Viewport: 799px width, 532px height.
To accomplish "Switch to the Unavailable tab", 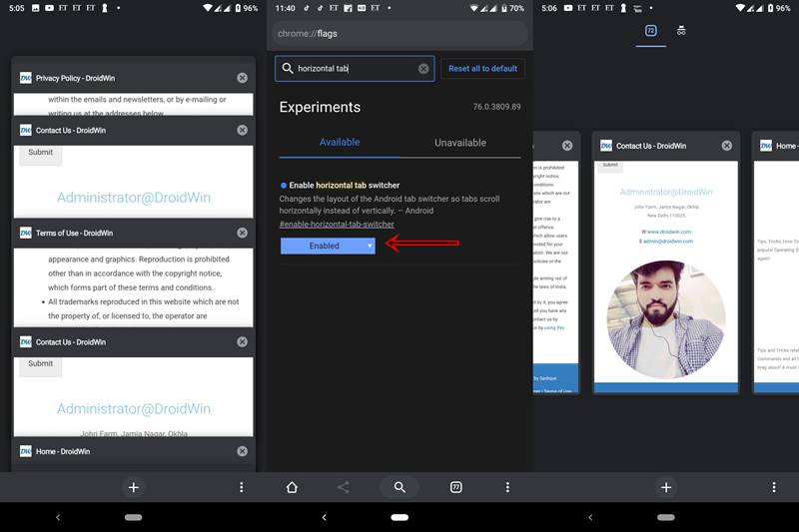I will (x=460, y=143).
